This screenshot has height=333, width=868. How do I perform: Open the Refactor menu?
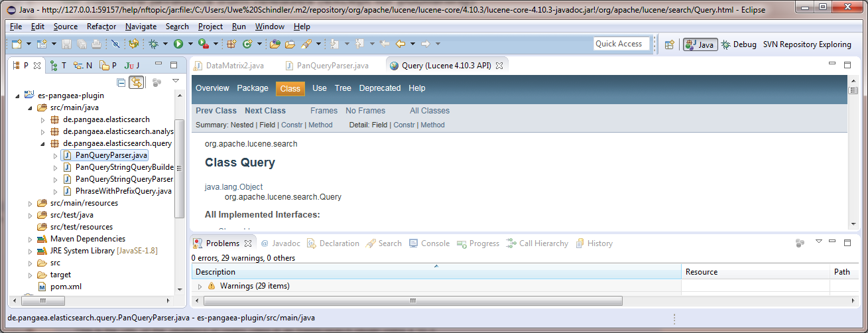(101, 27)
